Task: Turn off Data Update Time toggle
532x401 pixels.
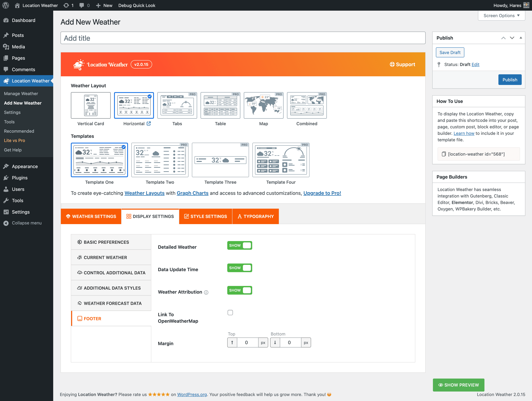Action: (x=240, y=268)
